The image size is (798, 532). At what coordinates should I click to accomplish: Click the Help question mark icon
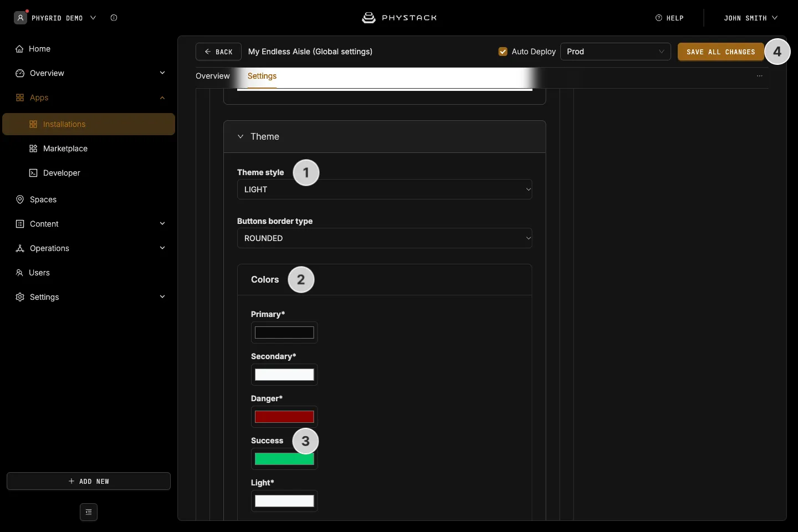659,18
